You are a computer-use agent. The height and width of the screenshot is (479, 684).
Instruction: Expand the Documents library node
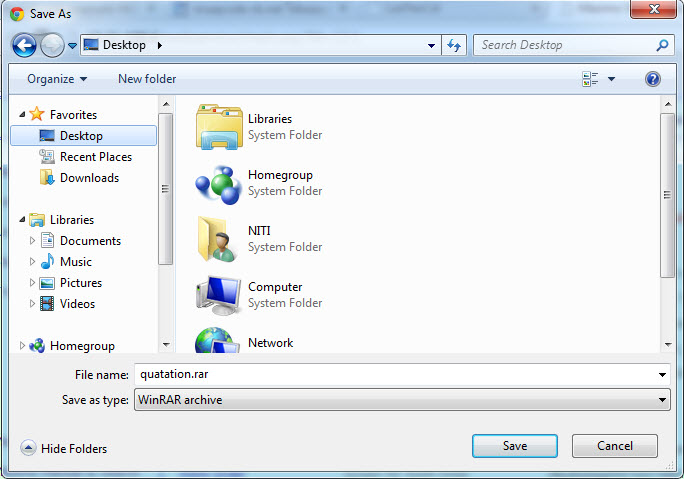pos(32,240)
